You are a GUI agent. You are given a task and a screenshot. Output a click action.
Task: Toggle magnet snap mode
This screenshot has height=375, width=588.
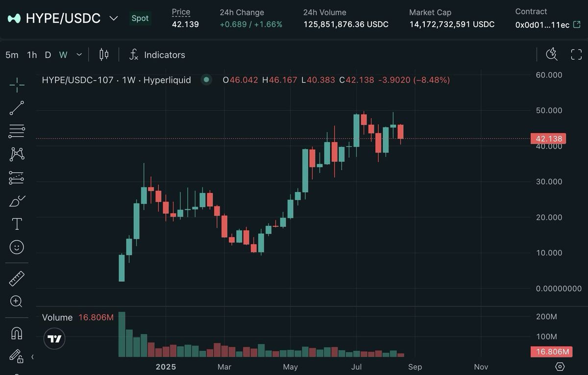(x=17, y=333)
